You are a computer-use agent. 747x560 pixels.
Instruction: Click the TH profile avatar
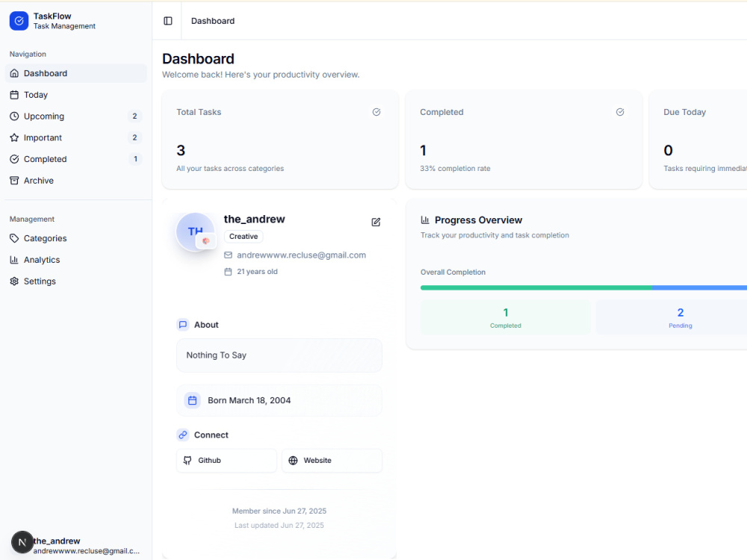click(195, 232)
